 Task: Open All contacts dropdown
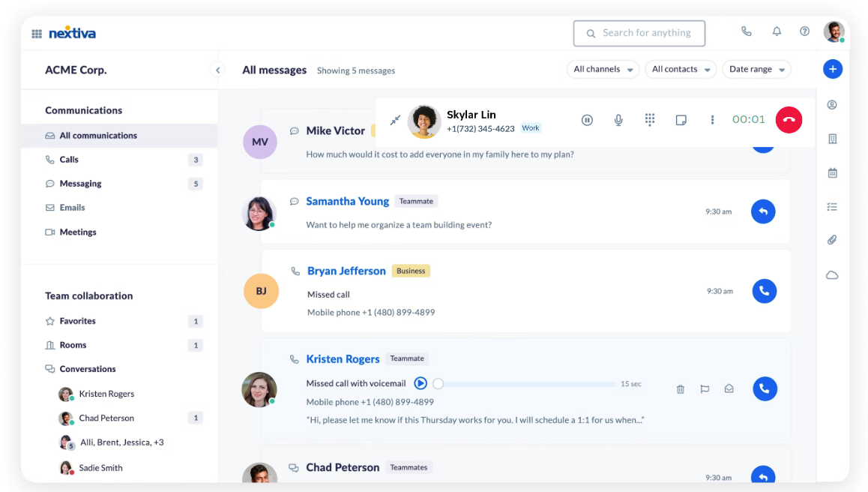pos(681,69)
